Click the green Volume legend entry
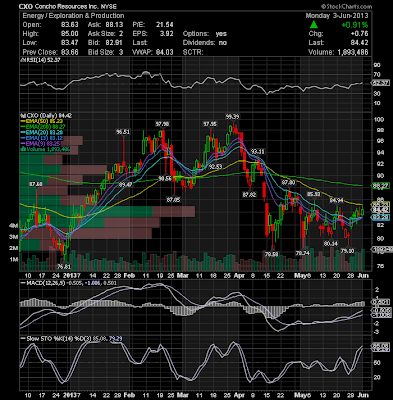393x400 pixels. 45,149
